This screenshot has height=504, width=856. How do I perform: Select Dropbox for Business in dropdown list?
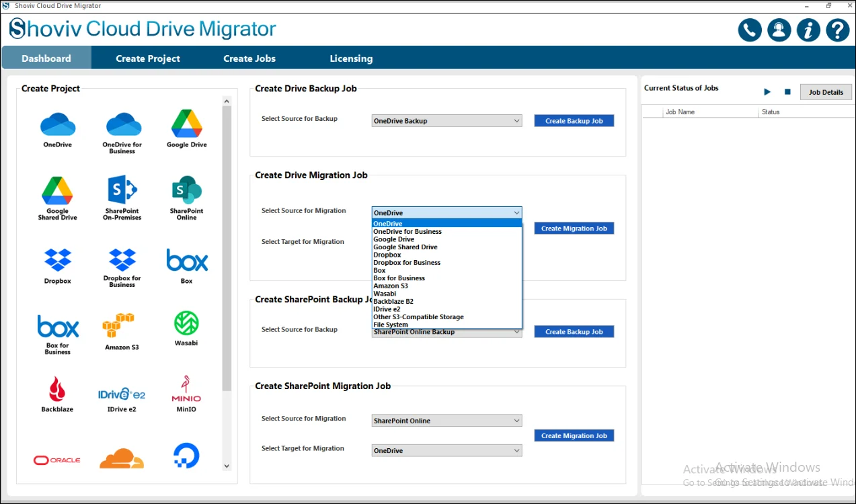click(447, 263)
